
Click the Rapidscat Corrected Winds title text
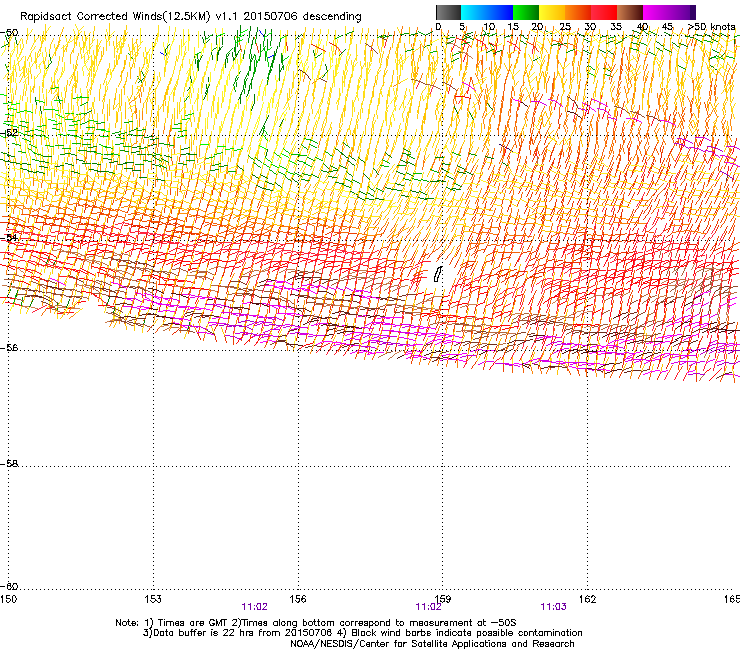coord(191,17)
